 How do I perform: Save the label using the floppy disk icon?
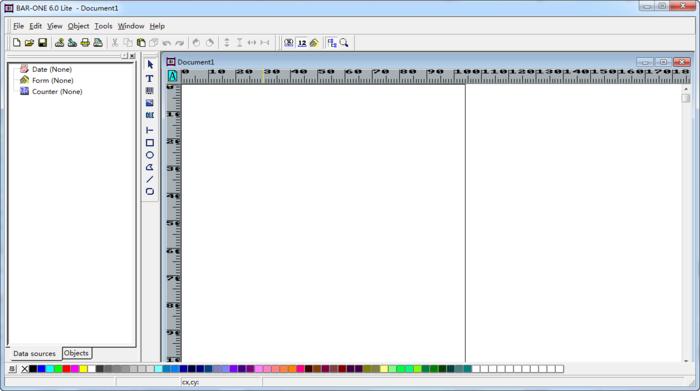(42, 43)
